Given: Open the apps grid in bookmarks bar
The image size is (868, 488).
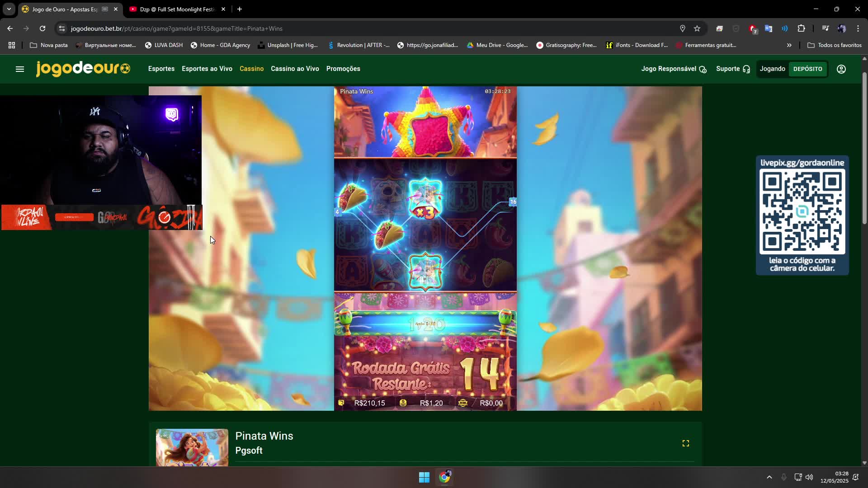Looking at the screenshot, I should point(12,45).
